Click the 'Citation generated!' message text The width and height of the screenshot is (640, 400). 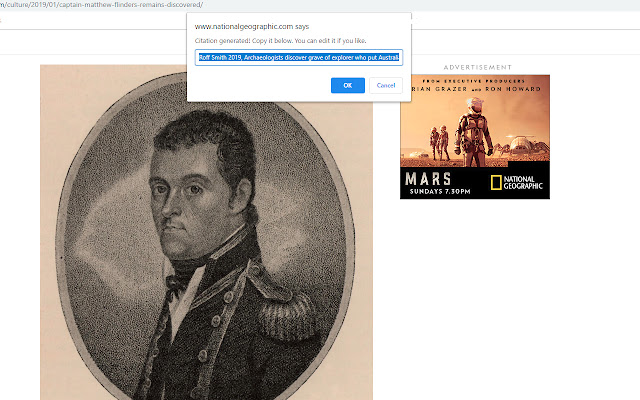(222, 41)
